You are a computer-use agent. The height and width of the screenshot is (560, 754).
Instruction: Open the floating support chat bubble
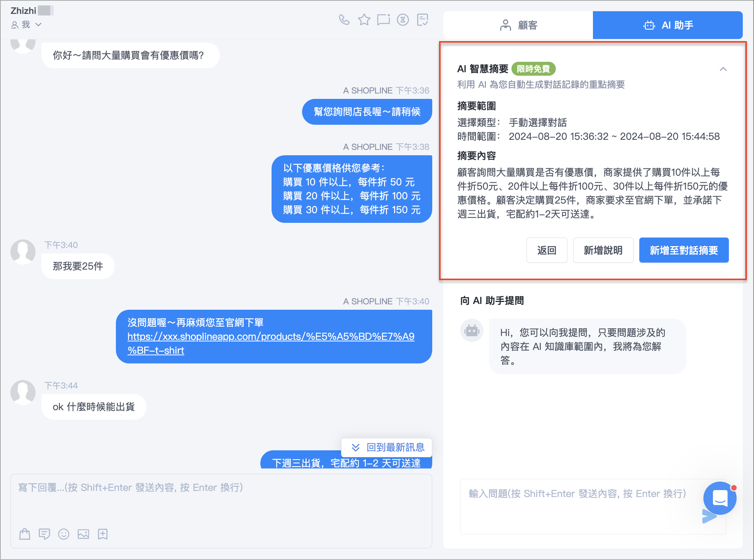pos(720,498)
